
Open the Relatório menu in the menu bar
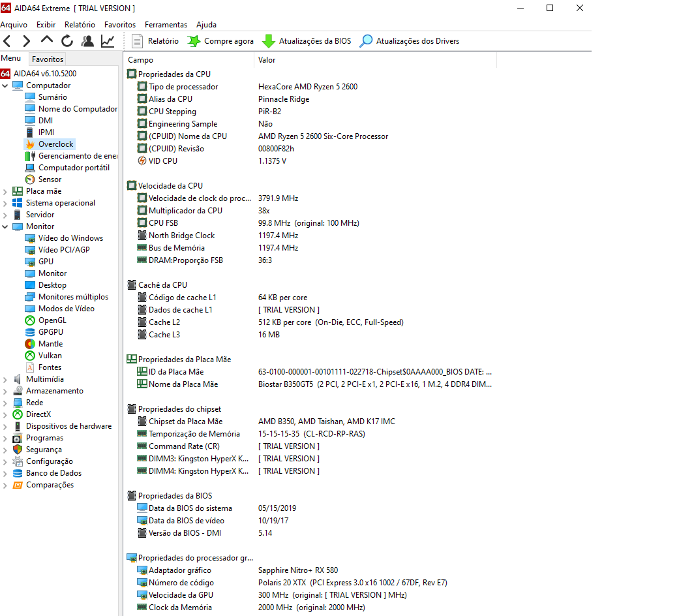pyautogui.click(x=80, y=25)
